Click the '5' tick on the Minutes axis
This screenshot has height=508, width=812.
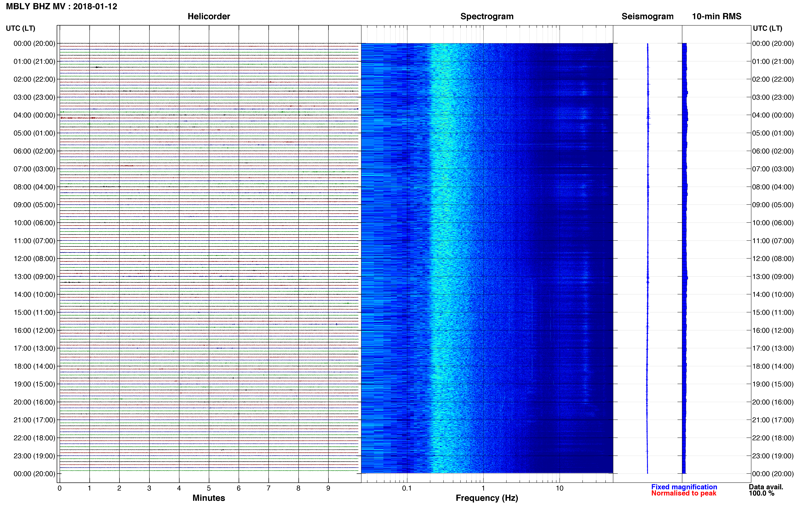tap(209, 488)
